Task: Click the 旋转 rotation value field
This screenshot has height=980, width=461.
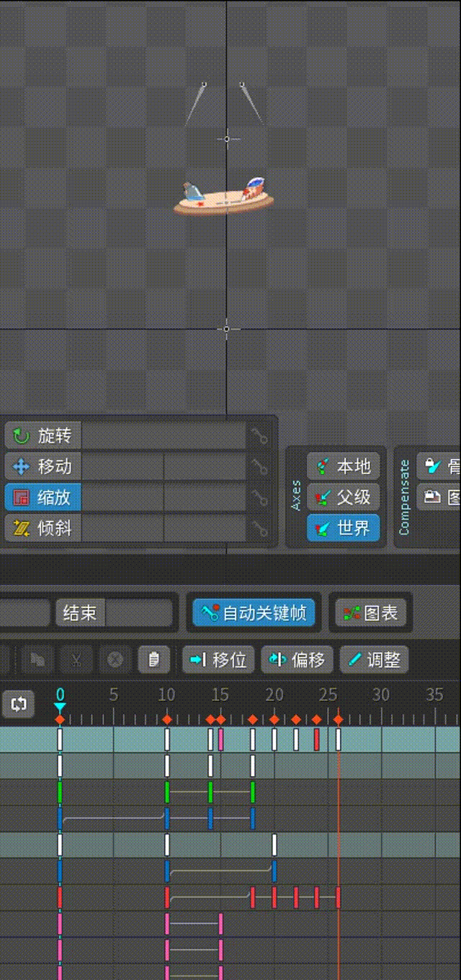Action: [x=164, y=435]
